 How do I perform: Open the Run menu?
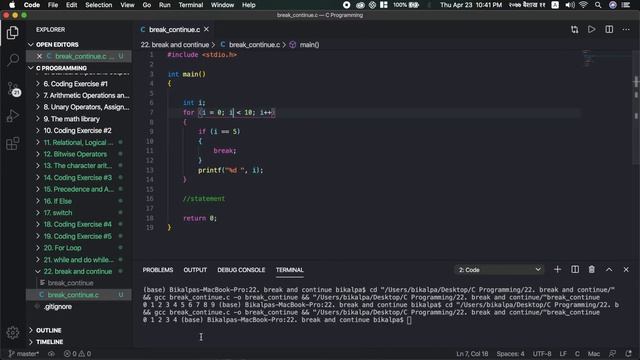coord(164,5)
